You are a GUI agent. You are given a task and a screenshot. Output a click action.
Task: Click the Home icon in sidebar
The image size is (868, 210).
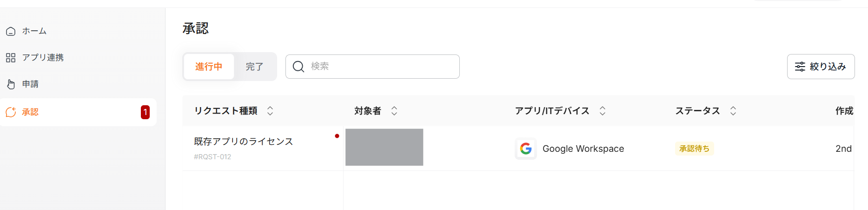(11, 32)
